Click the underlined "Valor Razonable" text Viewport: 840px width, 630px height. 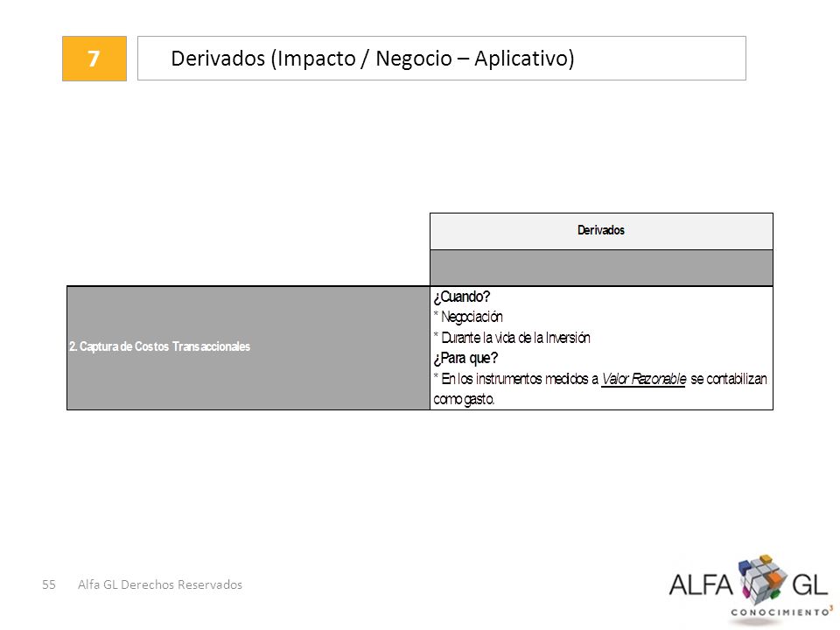click(x=643, y=379)
